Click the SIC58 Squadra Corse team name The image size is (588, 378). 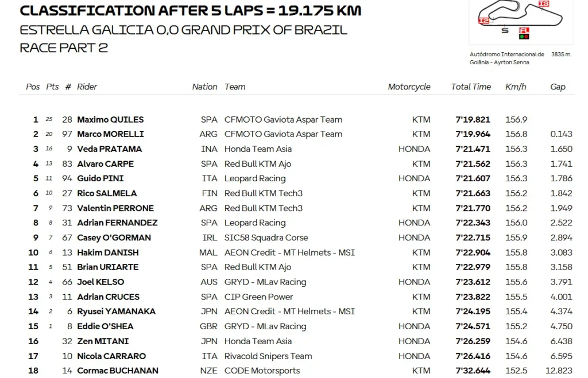click(266, 237)
